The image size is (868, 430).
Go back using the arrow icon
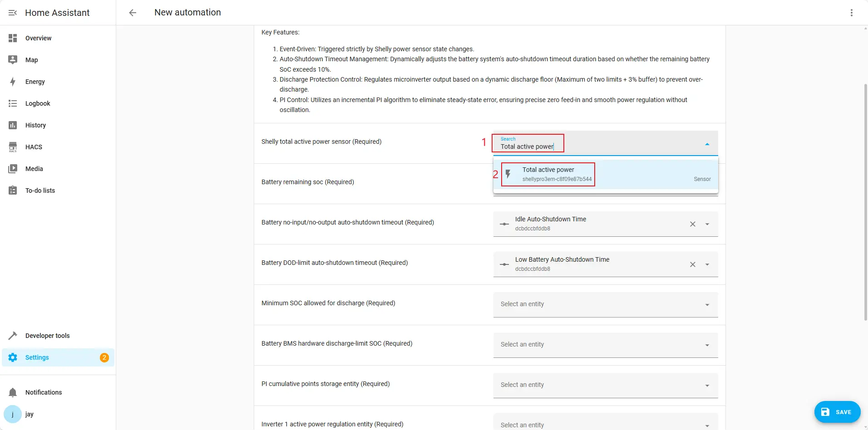coord(133,13)
